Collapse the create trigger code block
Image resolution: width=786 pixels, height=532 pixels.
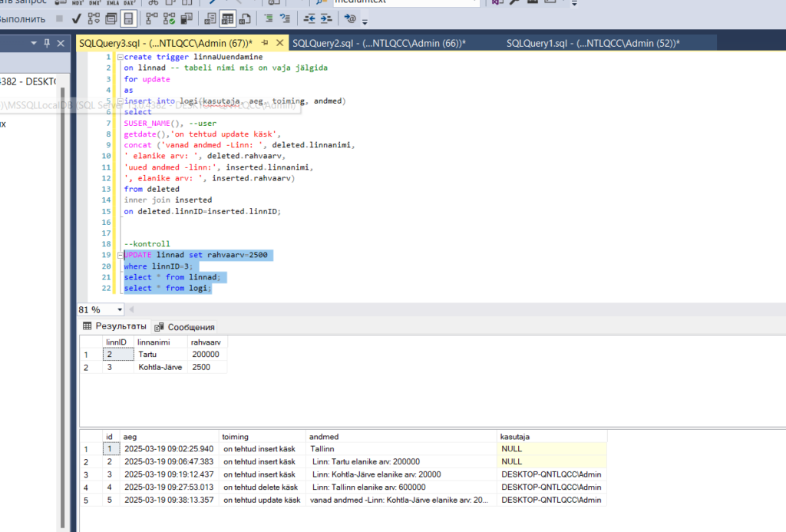coord(121,57)
